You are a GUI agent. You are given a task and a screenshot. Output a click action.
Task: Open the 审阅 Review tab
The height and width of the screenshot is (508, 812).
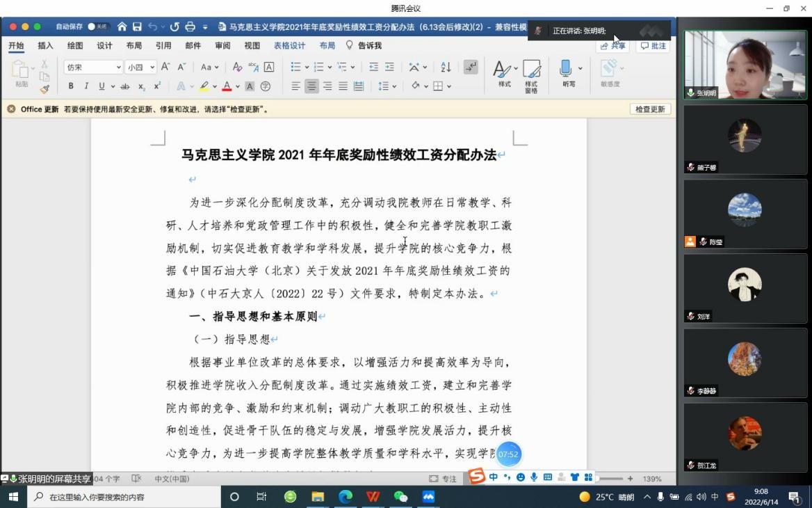221,45
